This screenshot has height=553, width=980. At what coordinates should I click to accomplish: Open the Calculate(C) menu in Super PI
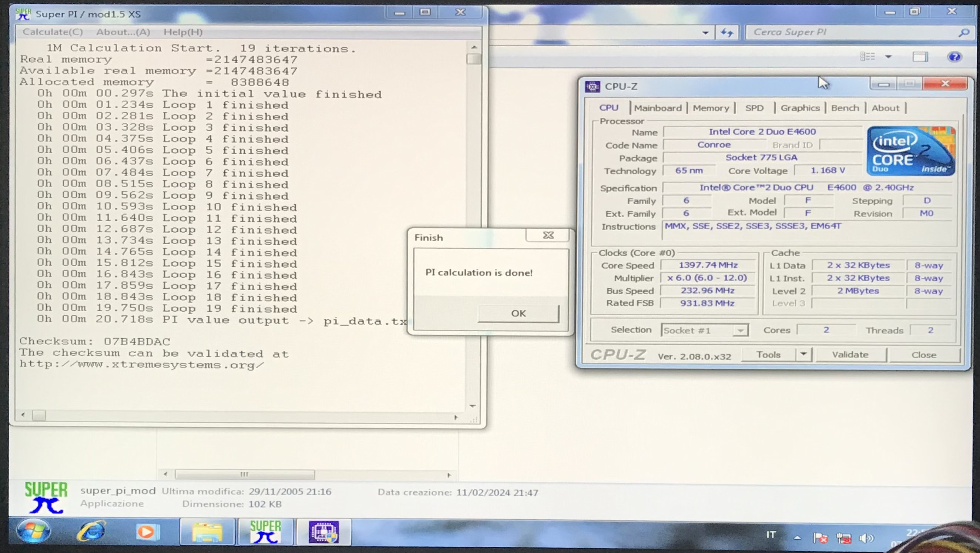point(53,32)
